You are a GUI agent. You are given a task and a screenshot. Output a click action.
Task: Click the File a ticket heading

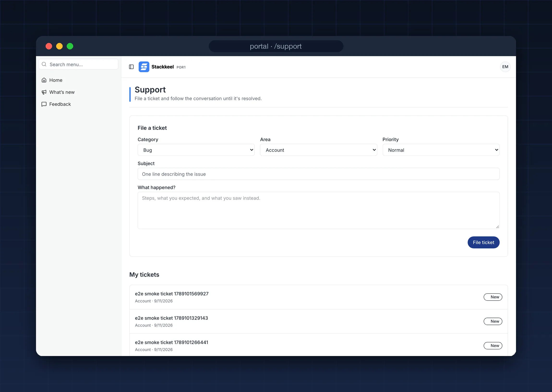click(x=152, y=128)
